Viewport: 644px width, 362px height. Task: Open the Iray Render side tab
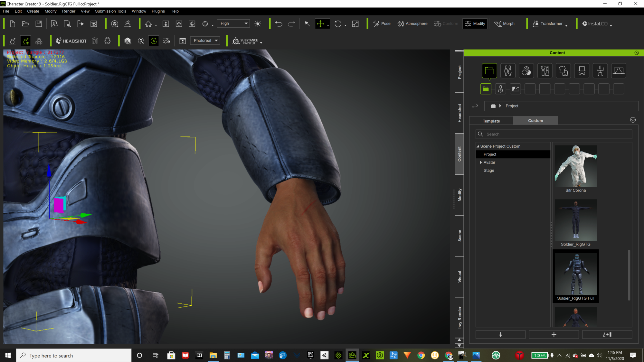coord(459,318)
